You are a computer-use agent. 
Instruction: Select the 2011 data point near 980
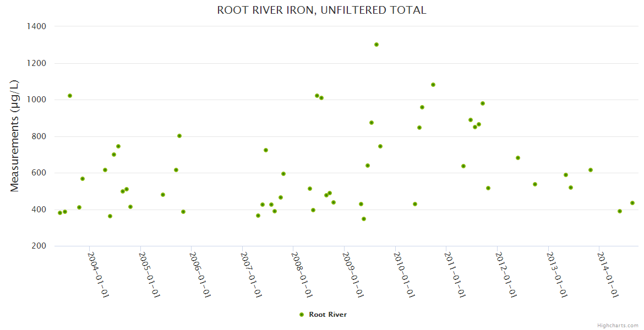[483, 103]
